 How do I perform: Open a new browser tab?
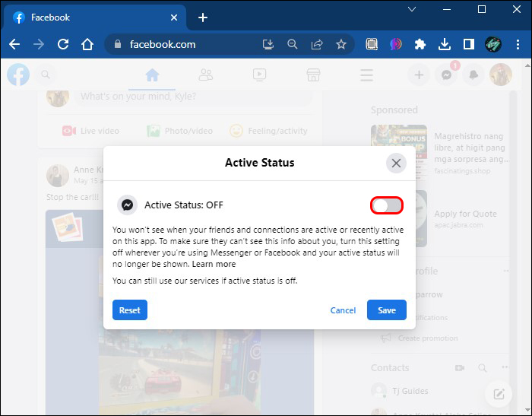tap(203, 17)
